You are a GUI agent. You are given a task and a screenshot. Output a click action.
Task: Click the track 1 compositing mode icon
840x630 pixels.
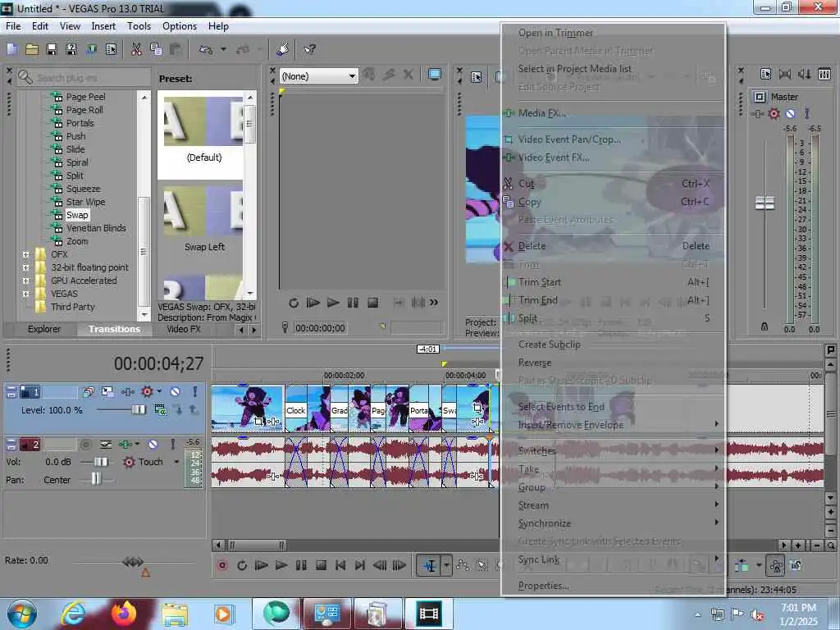160,410
